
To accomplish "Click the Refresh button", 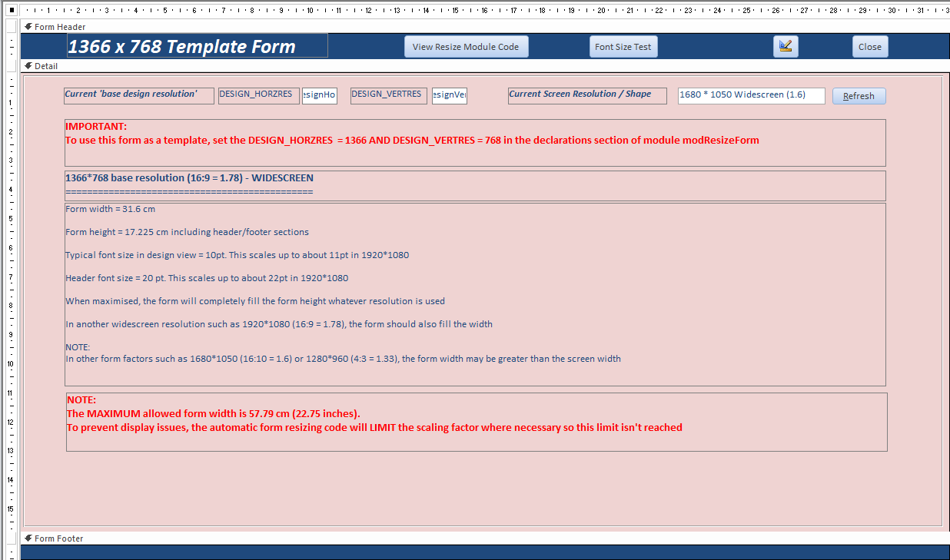I will [x=859, y=96].
